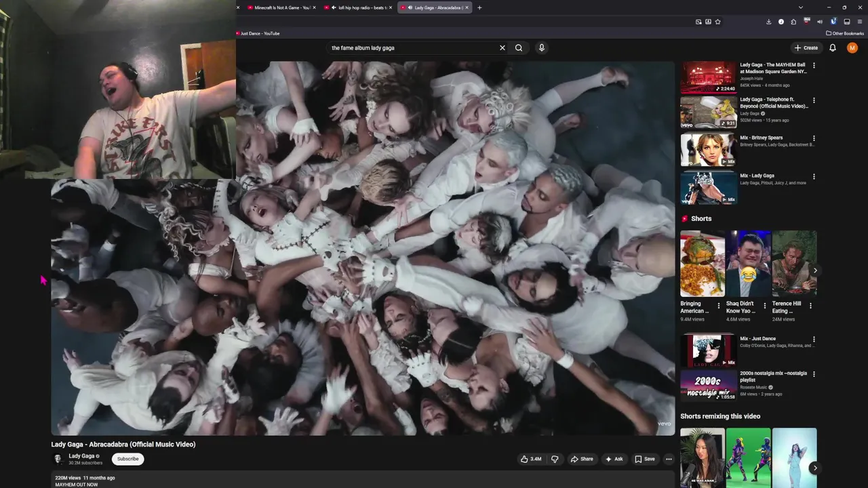Show next Shorts with arrow

[x=815, y=270]
